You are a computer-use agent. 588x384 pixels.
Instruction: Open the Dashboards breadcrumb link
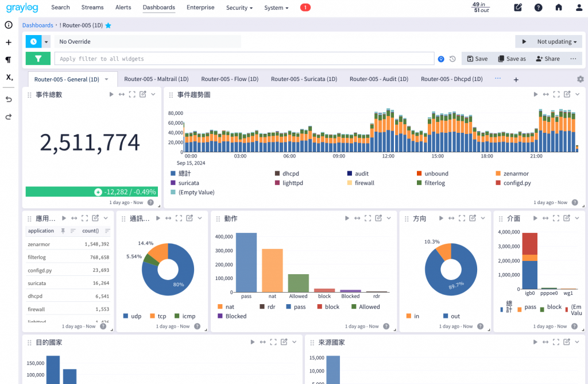[x=37, y=25]
